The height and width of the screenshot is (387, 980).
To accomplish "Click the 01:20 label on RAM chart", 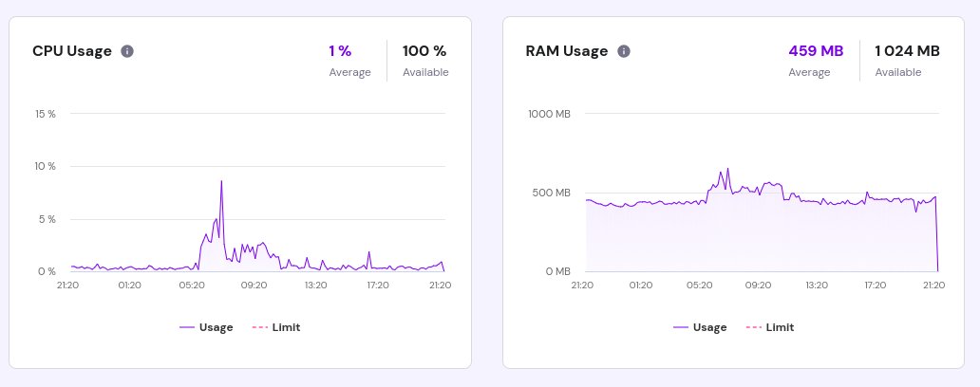I will tap(641, 286).
